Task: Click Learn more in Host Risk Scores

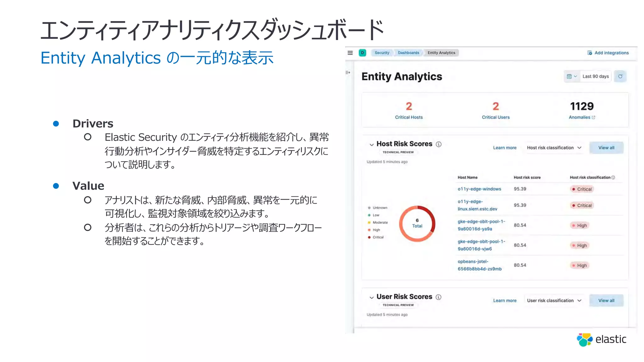Action: pyautogui.click(x=505, y=148)
